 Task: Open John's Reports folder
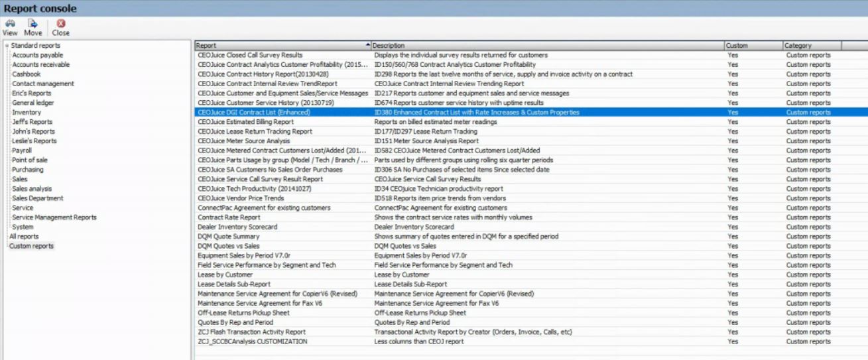[x=34, y=131]
